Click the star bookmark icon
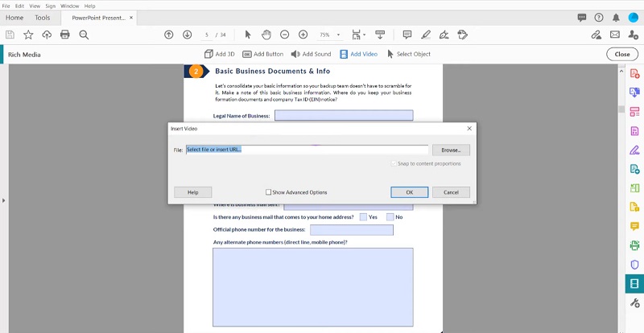Screen dimensions: 644x333 click(x=28, y=35)
